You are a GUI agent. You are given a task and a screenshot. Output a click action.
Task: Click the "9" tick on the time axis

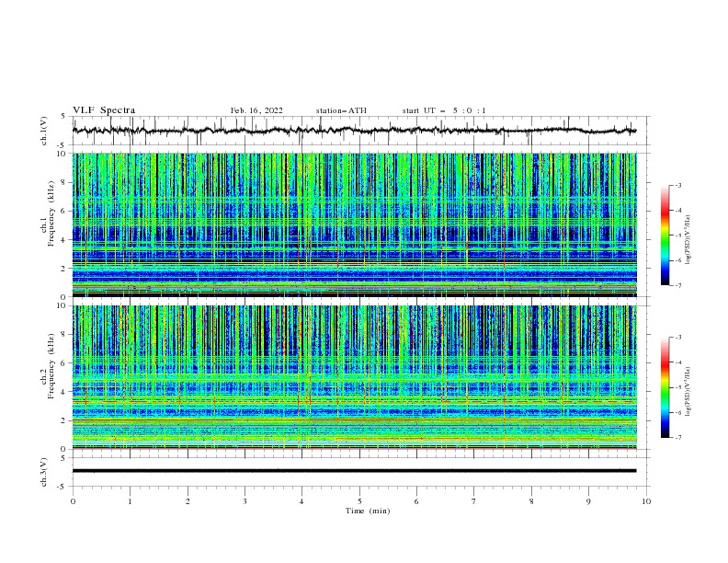coord(588,501)
